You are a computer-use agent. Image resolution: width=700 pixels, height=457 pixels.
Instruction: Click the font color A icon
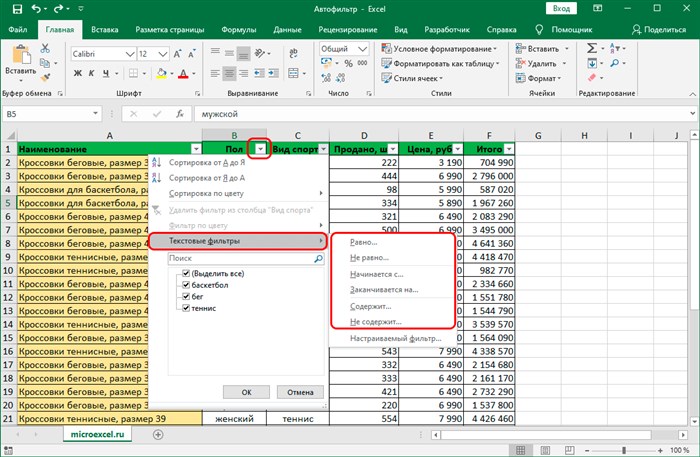(x=183, y=73)
